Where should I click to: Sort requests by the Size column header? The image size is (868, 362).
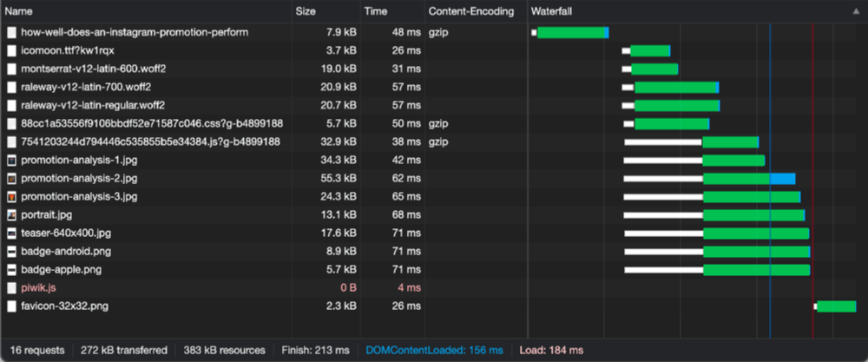[306, 12]
